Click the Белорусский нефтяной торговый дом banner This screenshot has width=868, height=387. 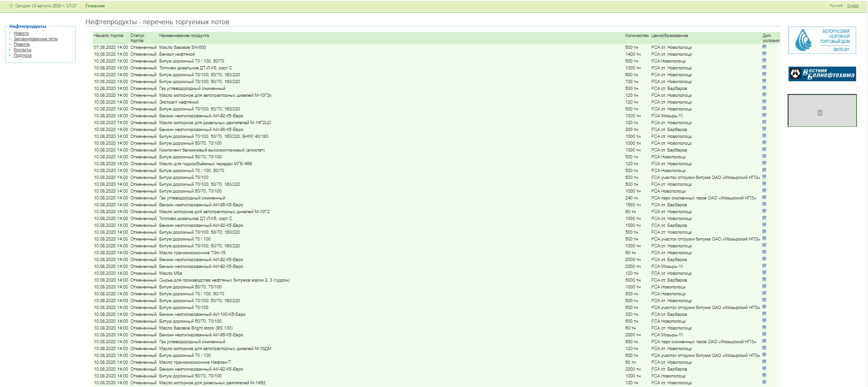822,40
